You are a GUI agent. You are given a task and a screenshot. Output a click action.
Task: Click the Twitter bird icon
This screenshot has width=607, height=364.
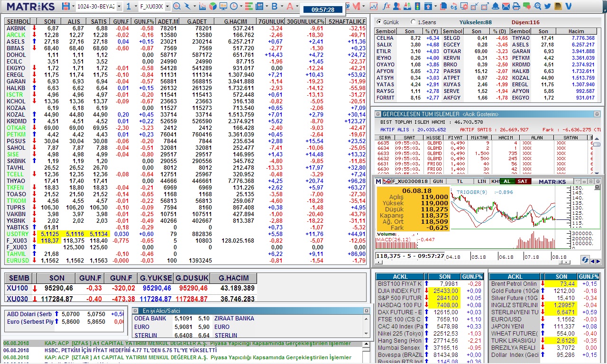547,6
